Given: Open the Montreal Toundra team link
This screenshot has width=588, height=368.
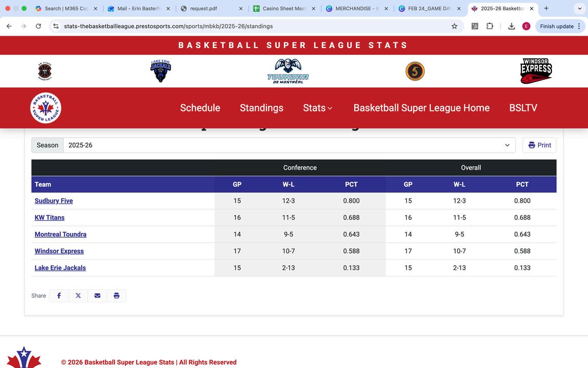Looking at the screenshot, I should tap(60, 234).
